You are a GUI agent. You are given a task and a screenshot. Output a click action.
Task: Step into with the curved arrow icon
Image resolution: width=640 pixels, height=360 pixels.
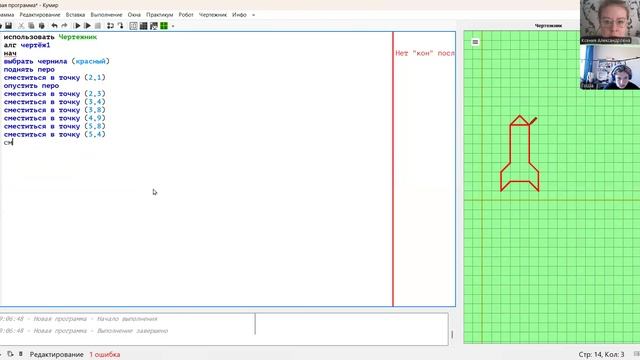(120, 26)
